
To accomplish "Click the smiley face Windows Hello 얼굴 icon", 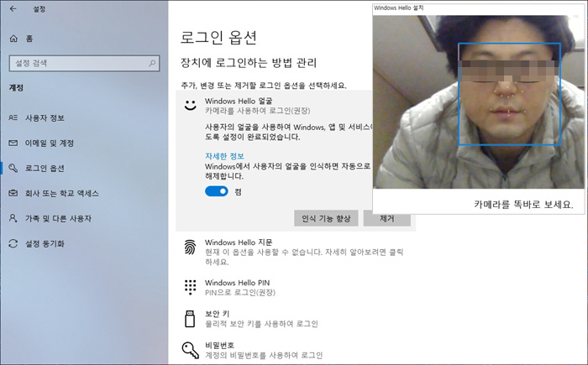I will pos(191,105).
